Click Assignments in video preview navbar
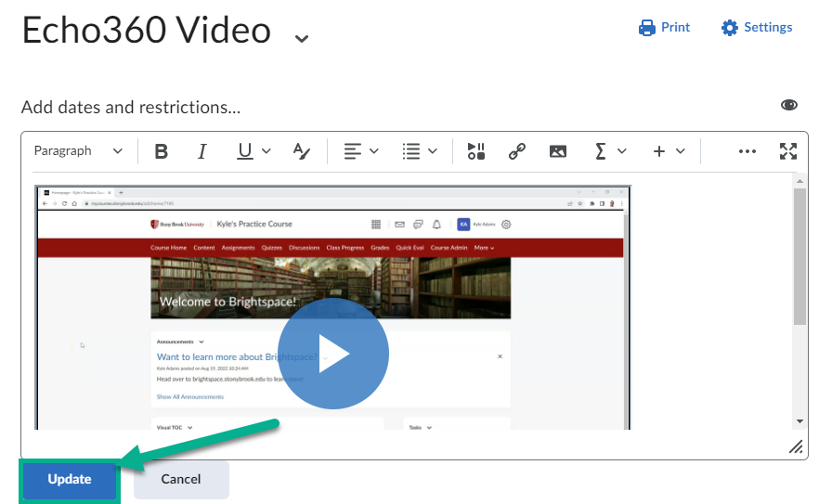Screen dimensions: 819x504 coord(238,248)
